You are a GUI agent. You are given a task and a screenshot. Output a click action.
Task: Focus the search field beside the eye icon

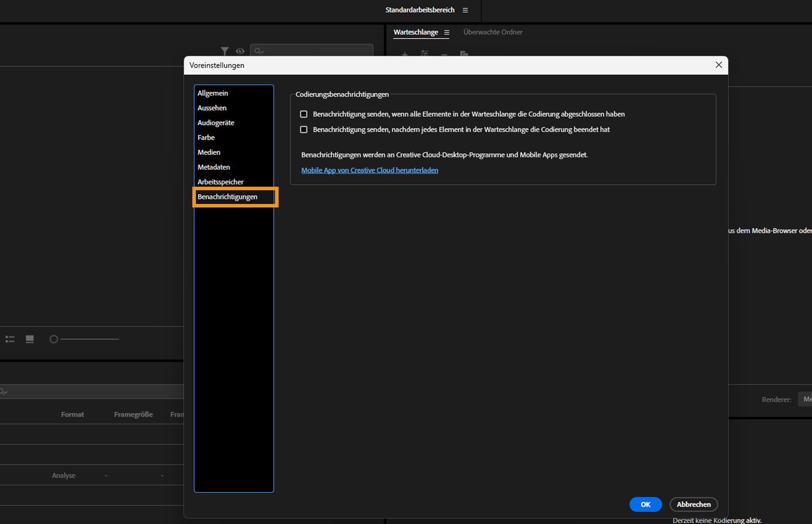pyautogui.click(x=312, y=51)
